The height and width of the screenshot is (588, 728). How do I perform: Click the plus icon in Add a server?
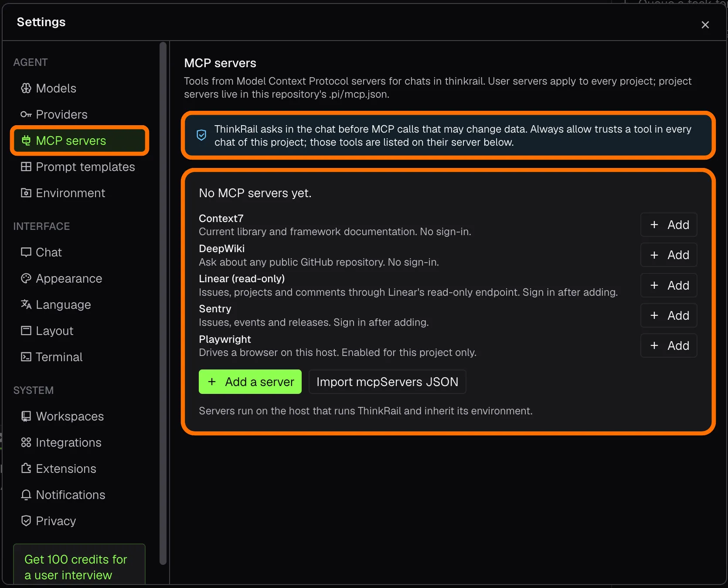point(212,382)
